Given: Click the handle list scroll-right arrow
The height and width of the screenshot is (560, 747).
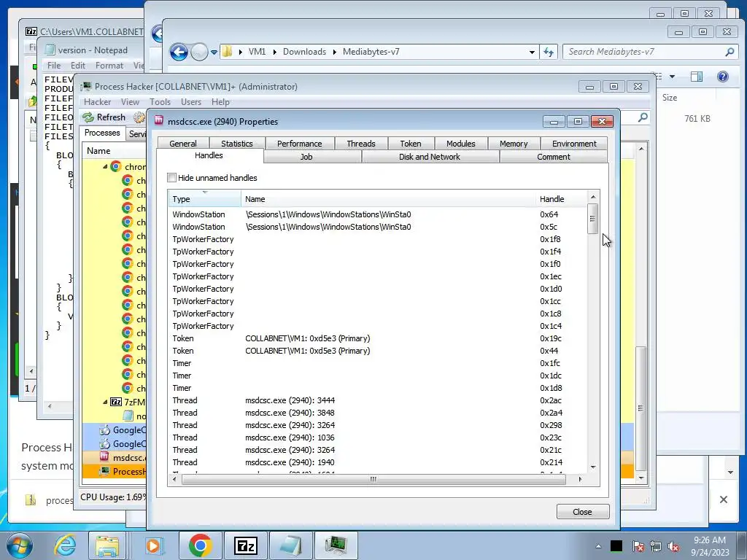Looking at the screenshot, I should pos(580,479).
